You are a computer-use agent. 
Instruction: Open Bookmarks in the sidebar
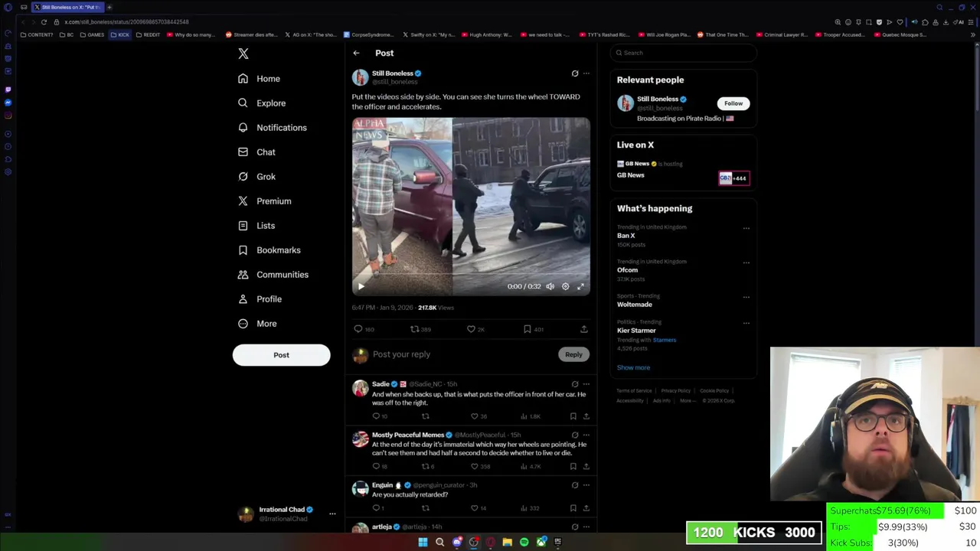pos(269,250)
